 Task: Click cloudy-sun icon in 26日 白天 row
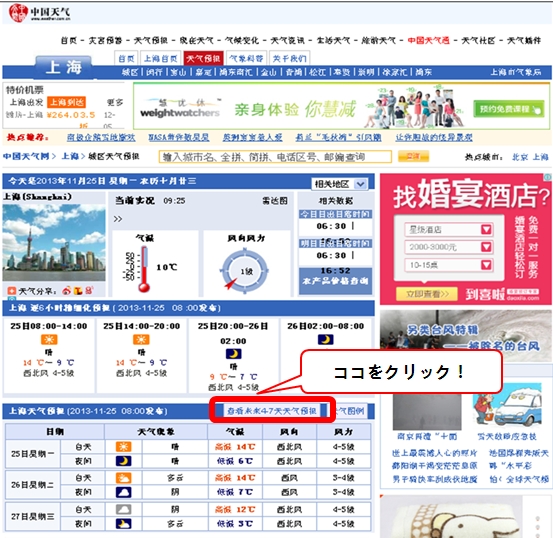click(x=123, y=478)
